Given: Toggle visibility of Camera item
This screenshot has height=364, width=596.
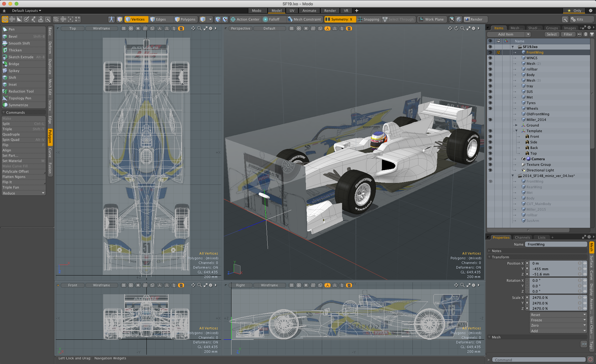Looking at the screenshot, I should point(490,159).
